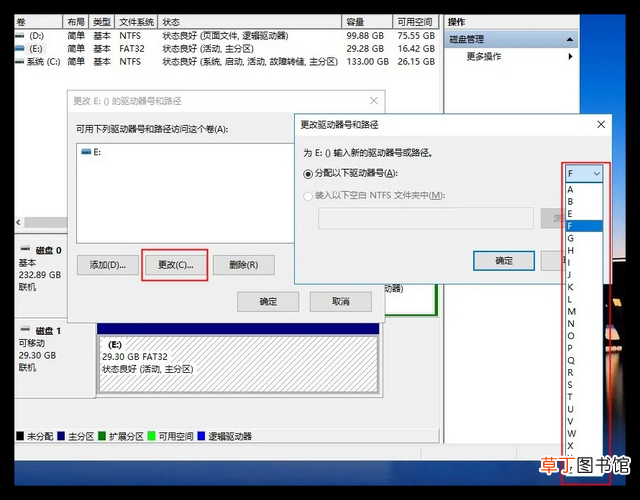Open the drive letter combo box showing F
The width and height of the screenshot is (640, 500).
(x=584, y=173)
